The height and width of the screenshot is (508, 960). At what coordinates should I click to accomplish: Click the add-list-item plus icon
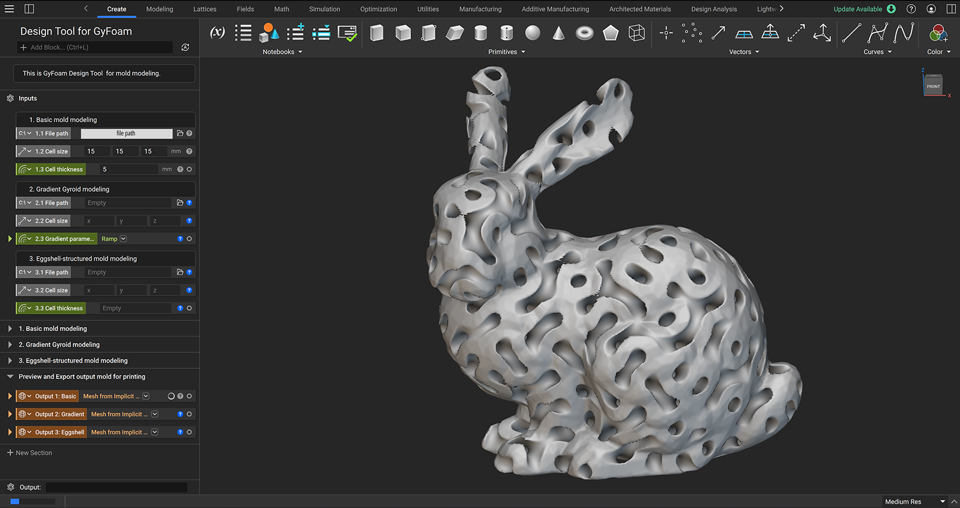(295, 33)
